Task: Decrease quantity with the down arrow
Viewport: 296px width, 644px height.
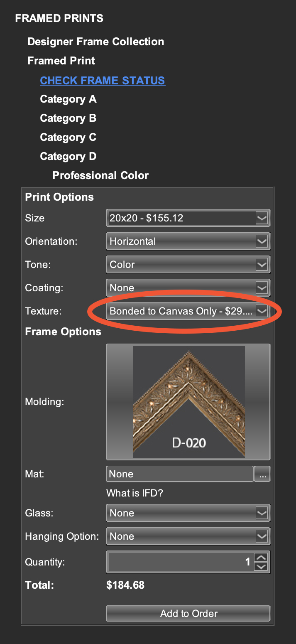Action: (x=261, y=567)
